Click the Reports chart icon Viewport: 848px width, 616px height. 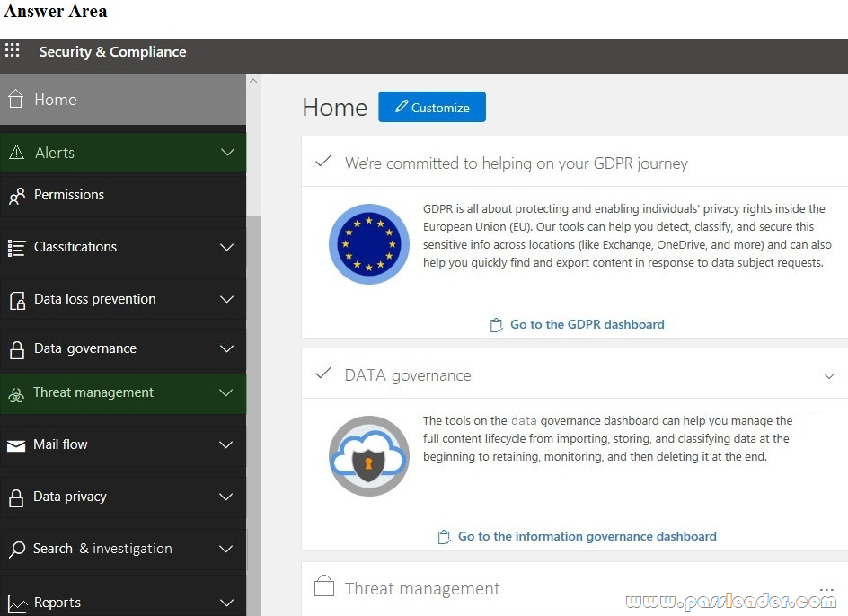(17, 603)
